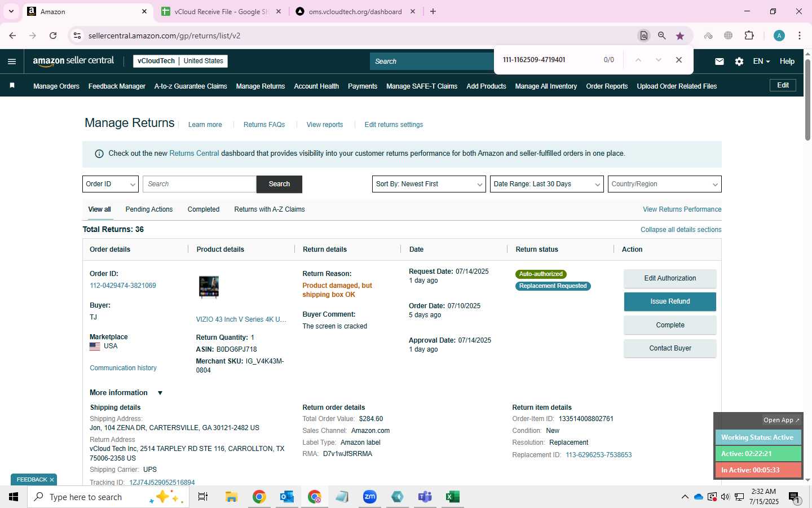Open Zoom from the taskbar
The image size is (812, 508).
click(369, 497)
